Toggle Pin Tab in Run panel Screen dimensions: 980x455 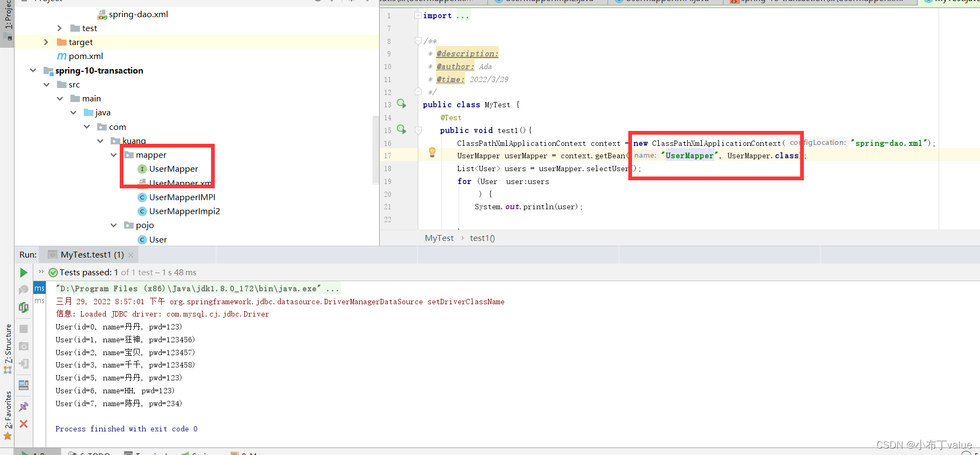(24, 407)
